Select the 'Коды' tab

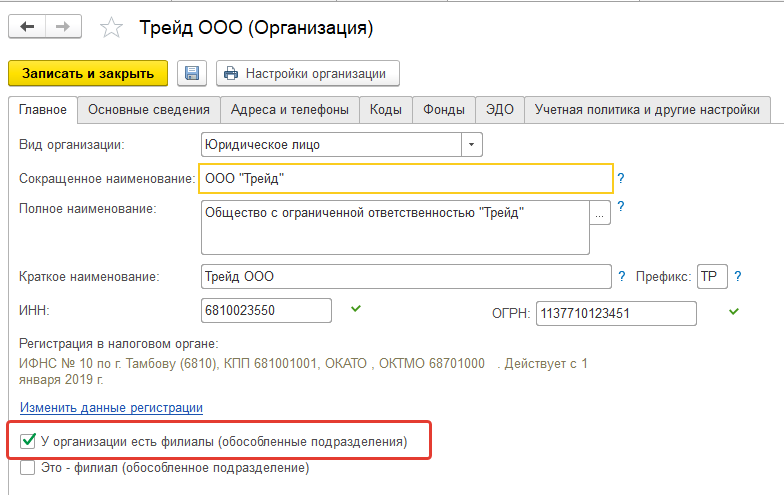tap(385, 109)
